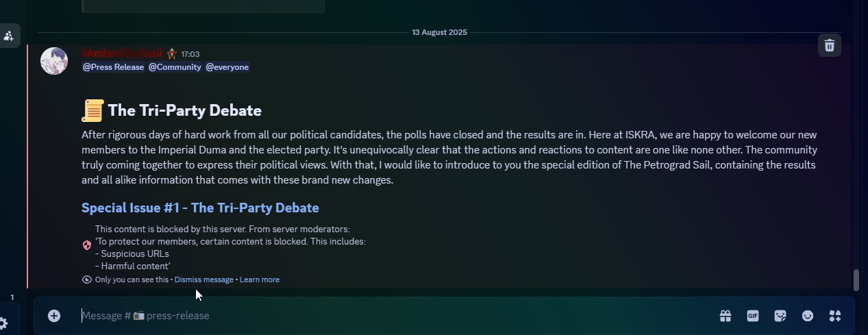The height and width of the screenshot is (335, 868).
Task: Open the apps launcher icon
Action: pyautogui.click(x=835, y=316)
